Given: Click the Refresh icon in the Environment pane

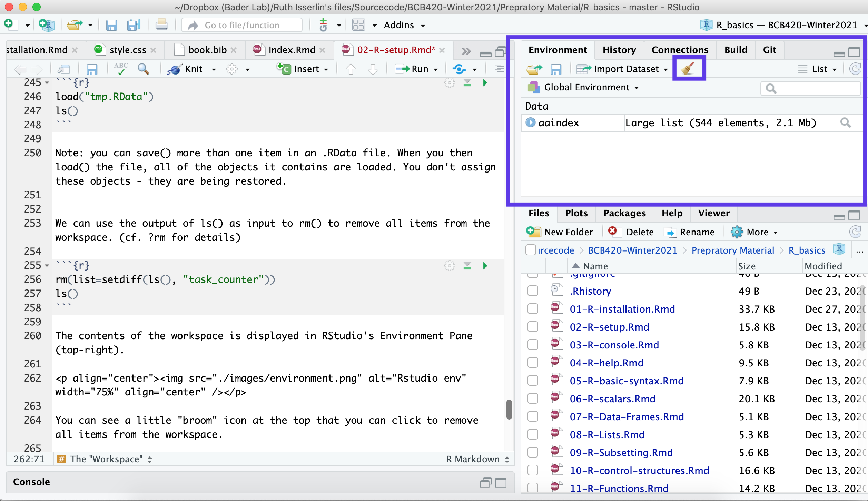Looking at the screenshot, I should click(856, 69).
